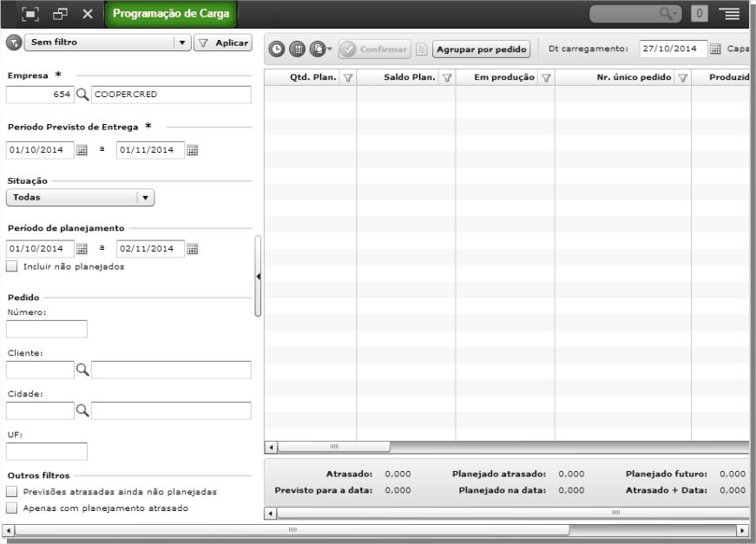Close the Programação de Carga window with X

pos(88,14)
